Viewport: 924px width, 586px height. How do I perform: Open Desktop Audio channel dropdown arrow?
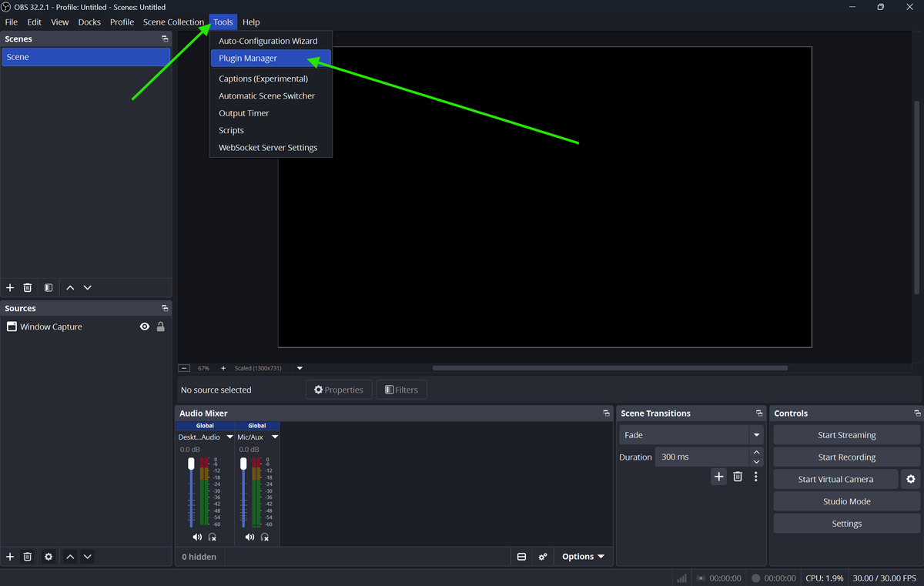click(229, 437)
